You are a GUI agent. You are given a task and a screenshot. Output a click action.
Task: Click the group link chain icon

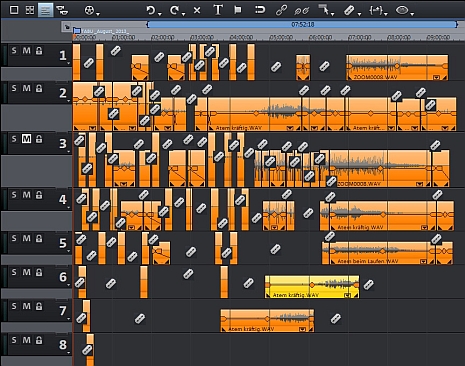pyautogui.click(x=281, y=10)
